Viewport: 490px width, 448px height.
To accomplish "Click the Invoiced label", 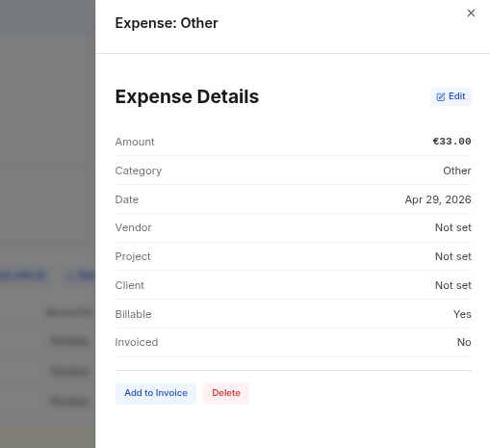I will coord(137,342).
